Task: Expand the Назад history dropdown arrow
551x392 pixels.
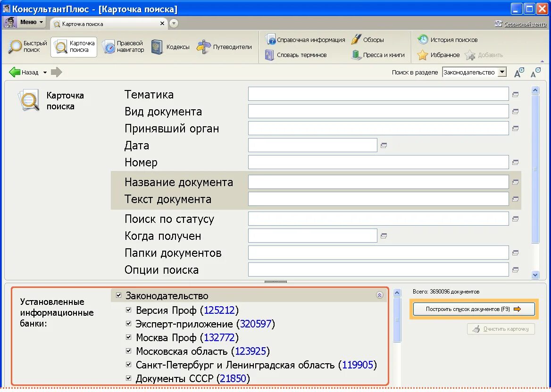Action: pos(45,73)
